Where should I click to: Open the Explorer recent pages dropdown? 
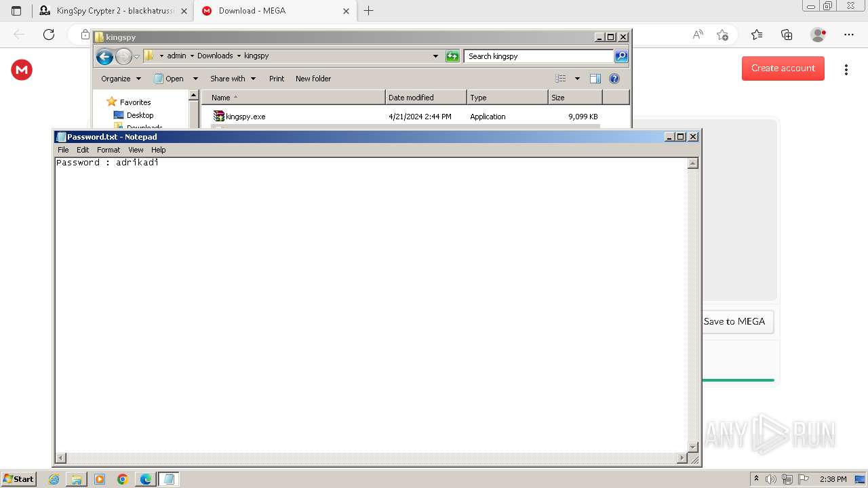pos(136,56)
